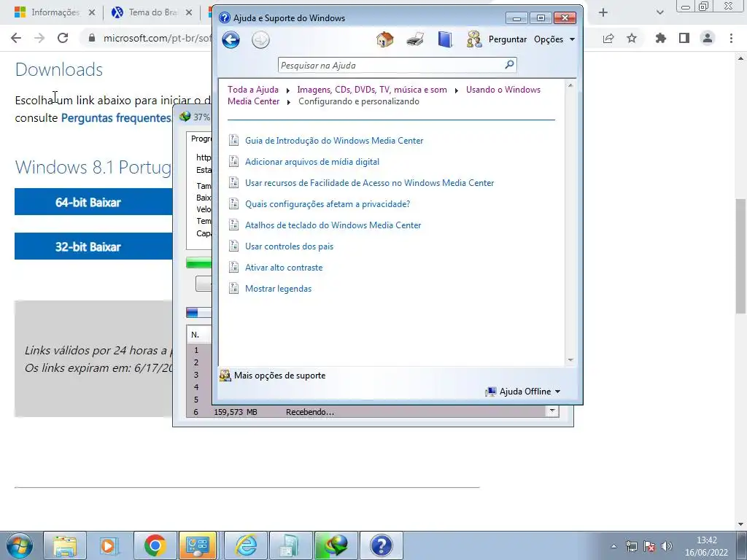The height and width of the screenshot is (560, 747).
Task: Open Perguntas frequentes link on page
Action: [x=116, y=117]
